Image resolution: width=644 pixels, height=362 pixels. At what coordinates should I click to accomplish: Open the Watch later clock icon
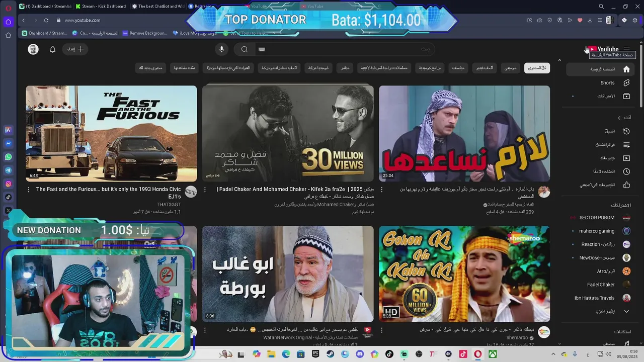(x=626, y=171)
